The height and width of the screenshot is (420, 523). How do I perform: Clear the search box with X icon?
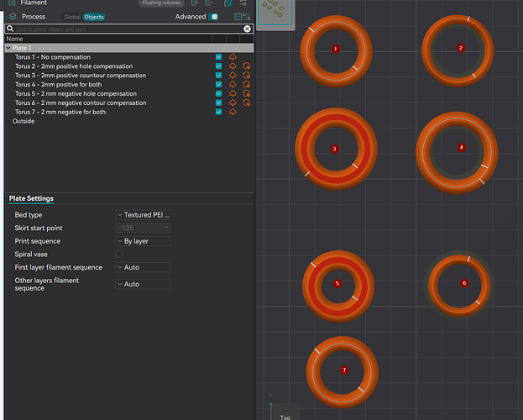(x=247, y=29)
